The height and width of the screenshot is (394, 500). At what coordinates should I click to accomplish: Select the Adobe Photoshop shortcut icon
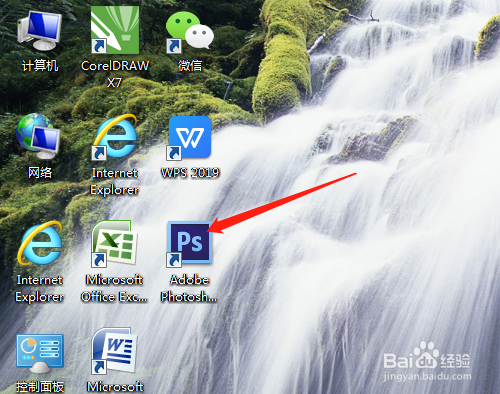click(x=189, y=244)
